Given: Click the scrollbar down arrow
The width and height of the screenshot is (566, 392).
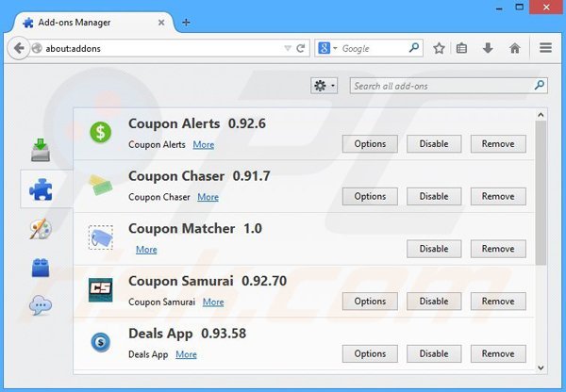Looking at the screenshot, I should (541, 367).
